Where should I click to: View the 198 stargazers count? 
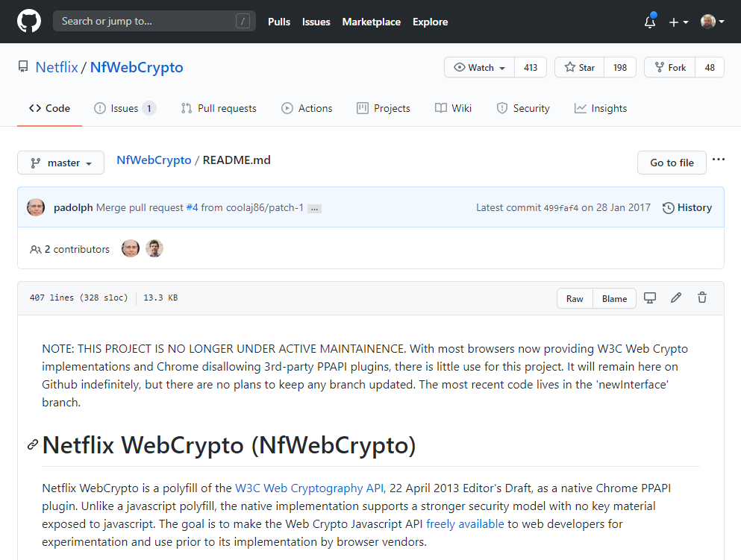coord(620,68)
